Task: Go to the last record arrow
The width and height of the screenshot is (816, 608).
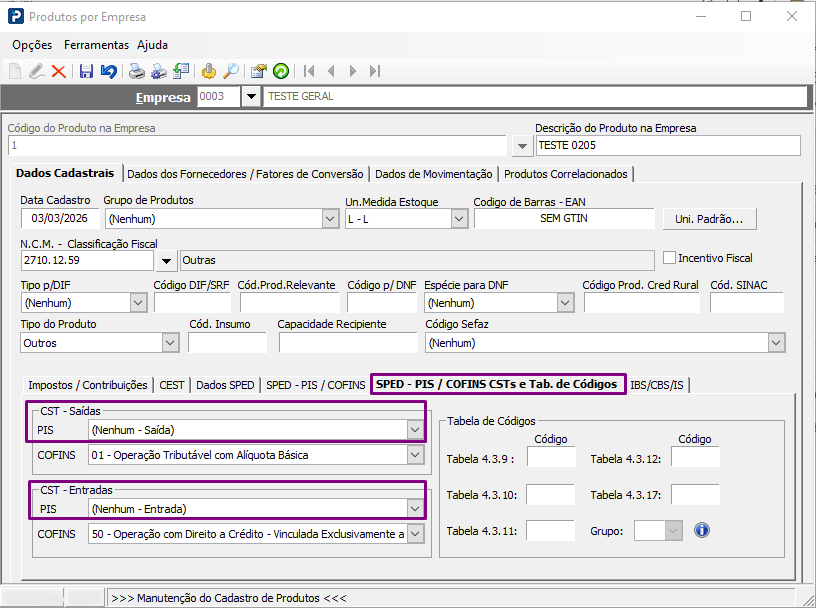Action: [x=375, y=71]
